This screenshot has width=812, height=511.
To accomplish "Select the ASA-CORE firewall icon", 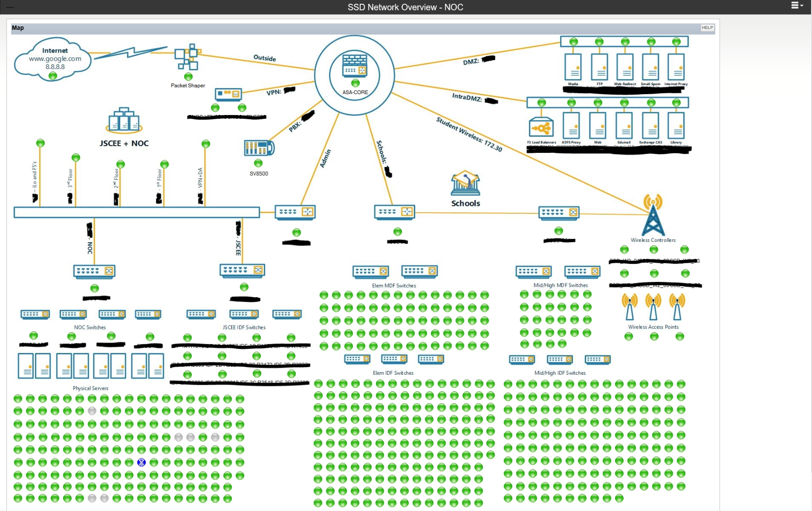I will pyautogui.click(x=355, y=66).
